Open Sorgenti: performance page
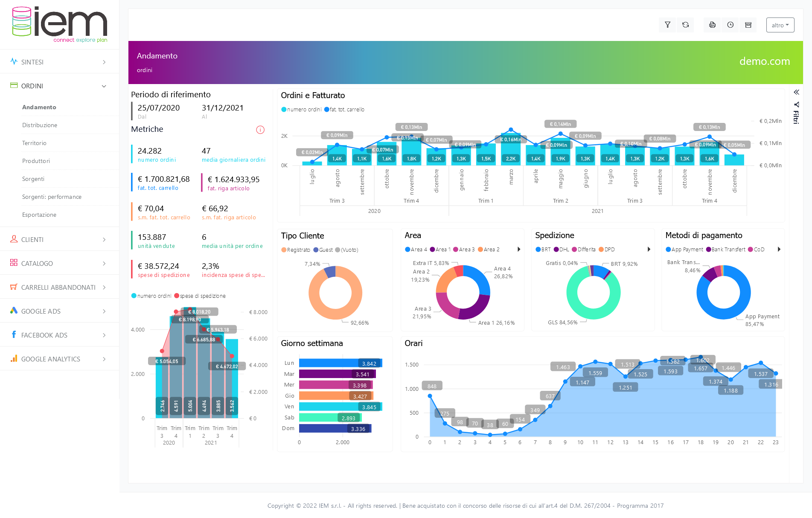Screen dimensions: 812x518 pyautogui.click(x=52, y=197)
